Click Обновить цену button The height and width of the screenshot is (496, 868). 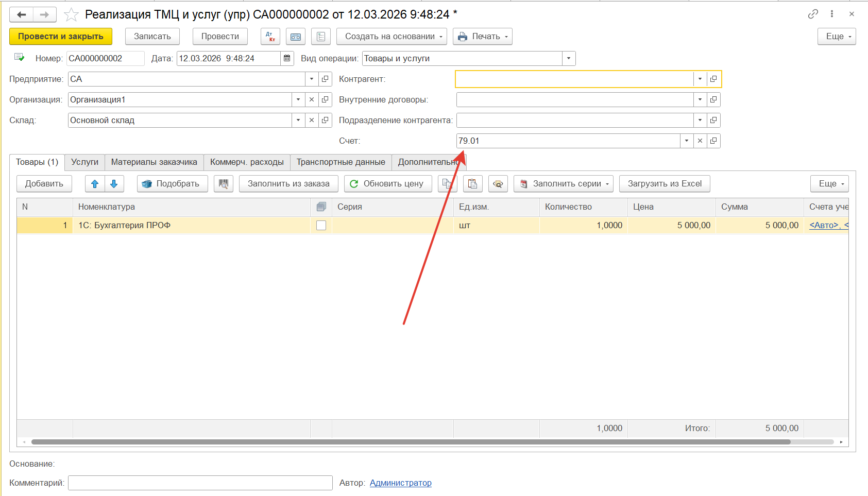388,184
